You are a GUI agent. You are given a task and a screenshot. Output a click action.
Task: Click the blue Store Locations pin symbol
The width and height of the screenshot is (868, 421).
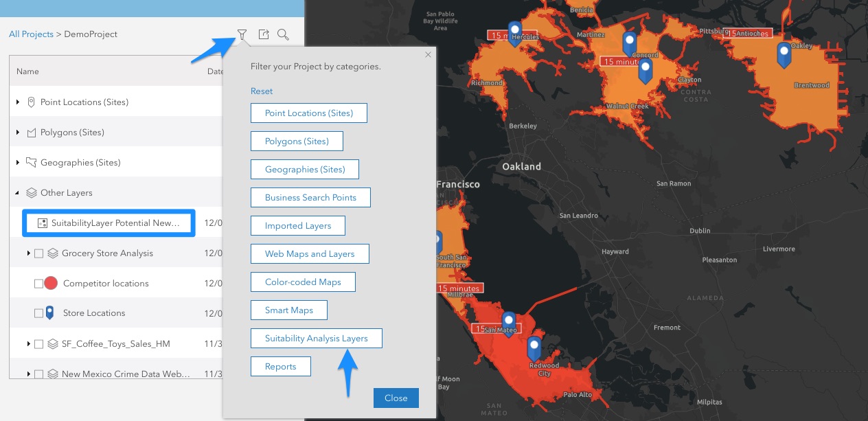49,313
